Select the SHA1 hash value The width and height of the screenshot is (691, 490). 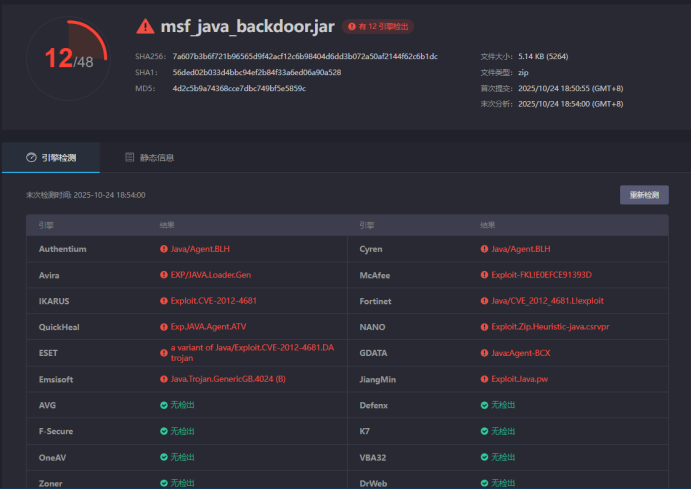(x=257, y=72)
